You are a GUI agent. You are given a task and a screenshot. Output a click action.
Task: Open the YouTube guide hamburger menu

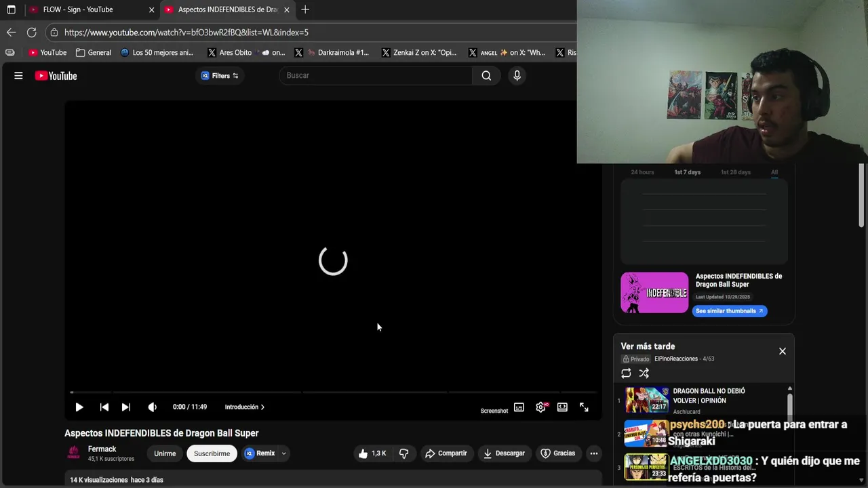tap(18, 76)
